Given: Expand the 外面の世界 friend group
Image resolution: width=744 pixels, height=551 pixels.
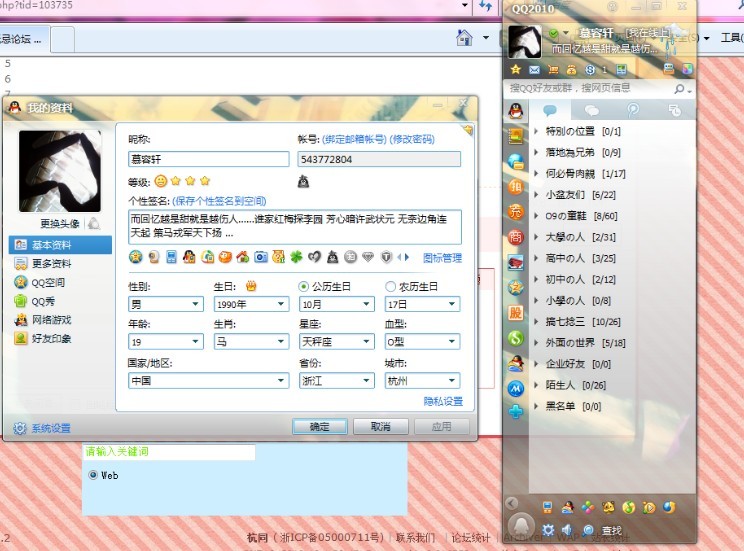Looking at the screenshot, I should [536, 343].
